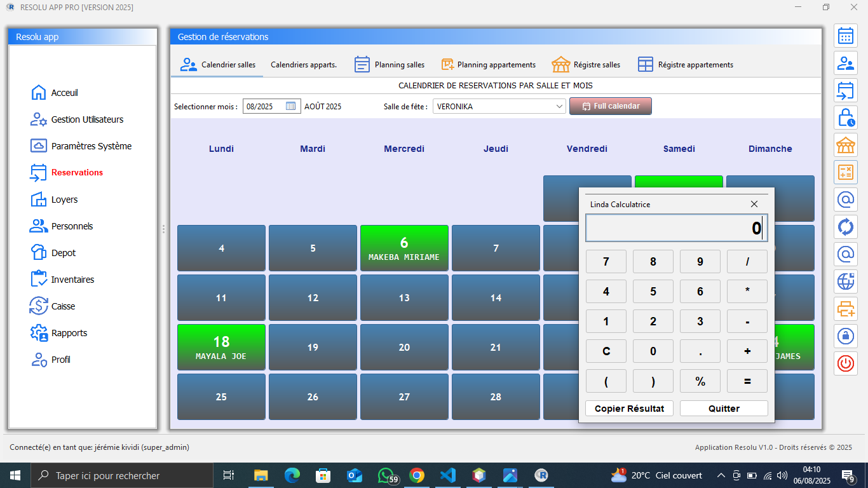Screen dimensions: 868x488
Task: Open Rapports from the left sidebar menu
Action: 72,333
